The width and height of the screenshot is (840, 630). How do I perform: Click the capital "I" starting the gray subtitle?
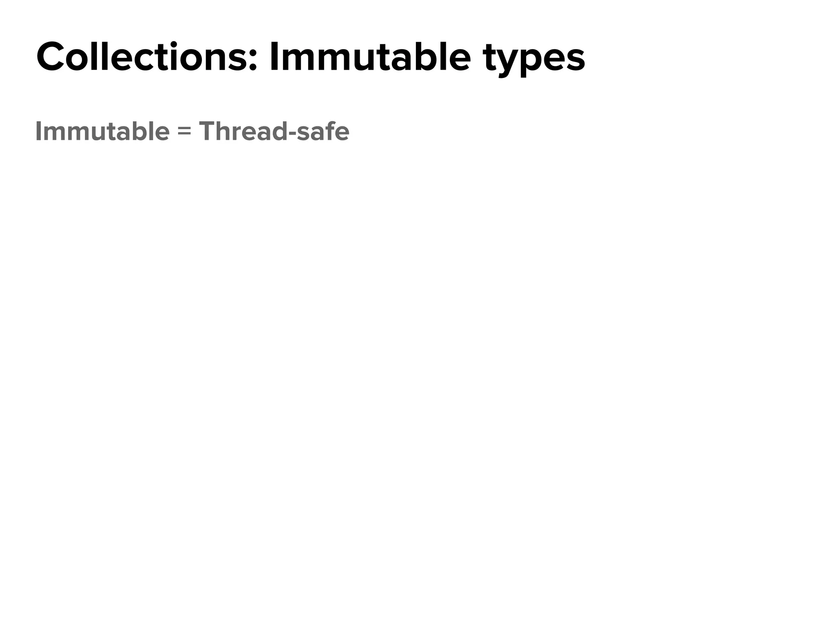(38, 131)
